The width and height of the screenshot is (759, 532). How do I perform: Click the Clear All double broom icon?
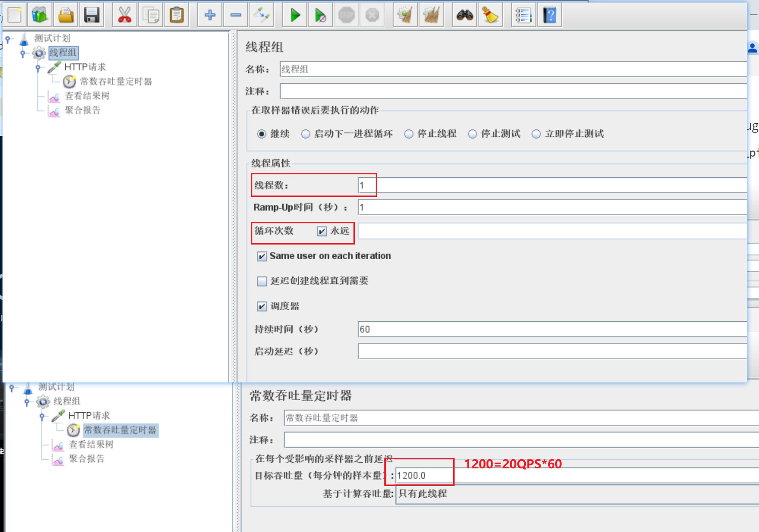[x=431, y=15]
